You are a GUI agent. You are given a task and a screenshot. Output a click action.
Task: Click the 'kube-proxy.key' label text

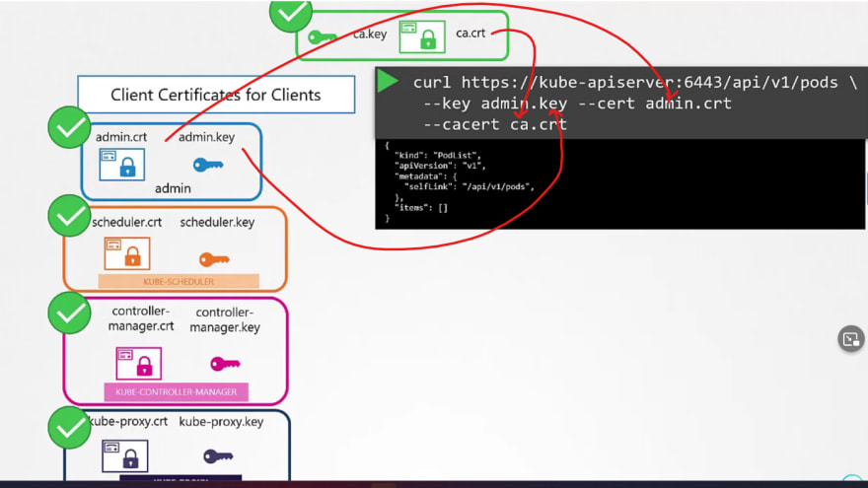(221, 422)
